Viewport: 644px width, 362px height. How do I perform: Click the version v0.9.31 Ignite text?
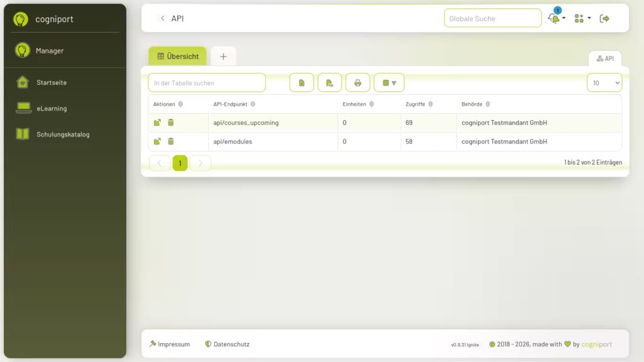pyautogui.click(x=465, y=345)
